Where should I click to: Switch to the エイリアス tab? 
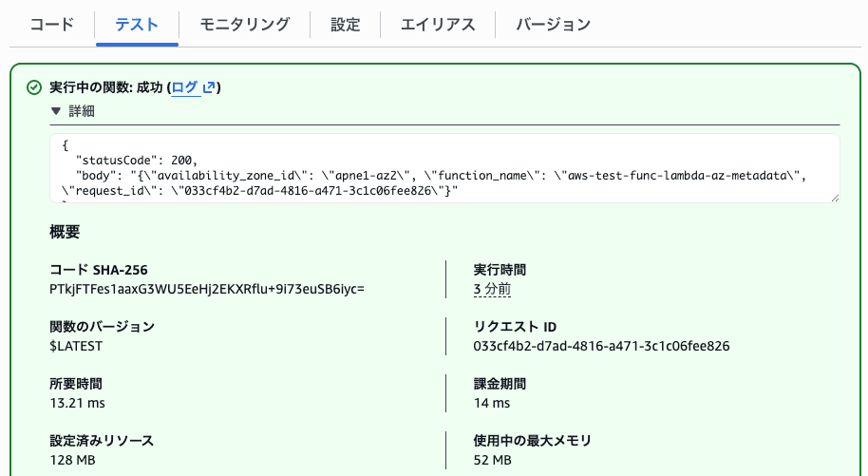438,25
